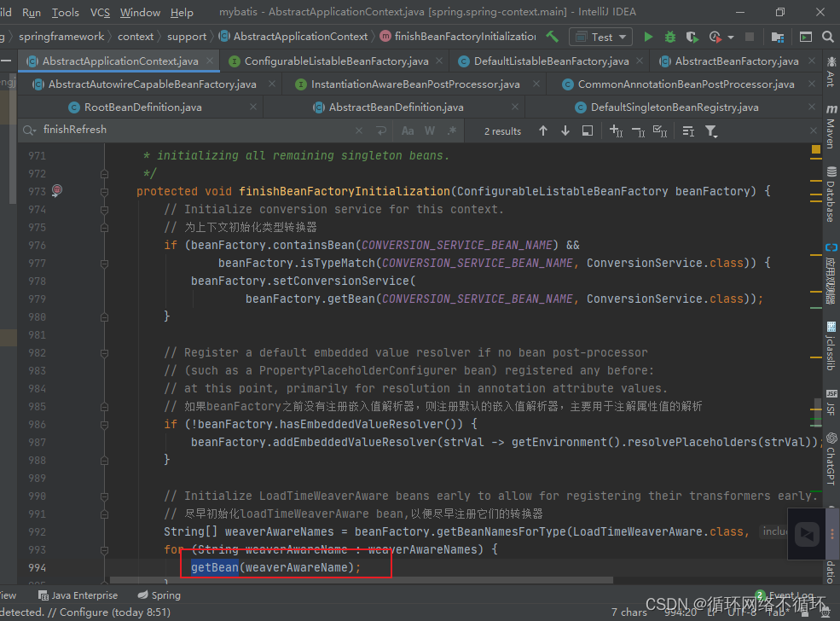This screenshot has height=621, width=840.
Task: Collapse the code fold at line 976
Action: pos(104,245)
